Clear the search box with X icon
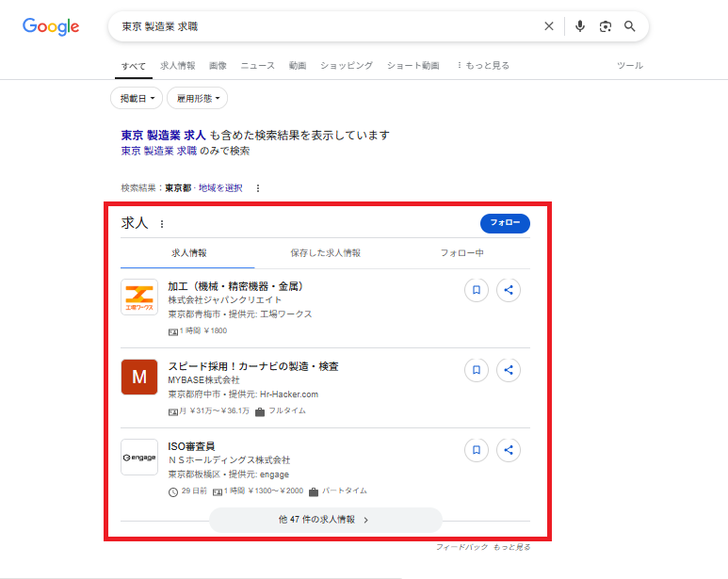Viewport: 728px width, 579px height. click(549, 26)
